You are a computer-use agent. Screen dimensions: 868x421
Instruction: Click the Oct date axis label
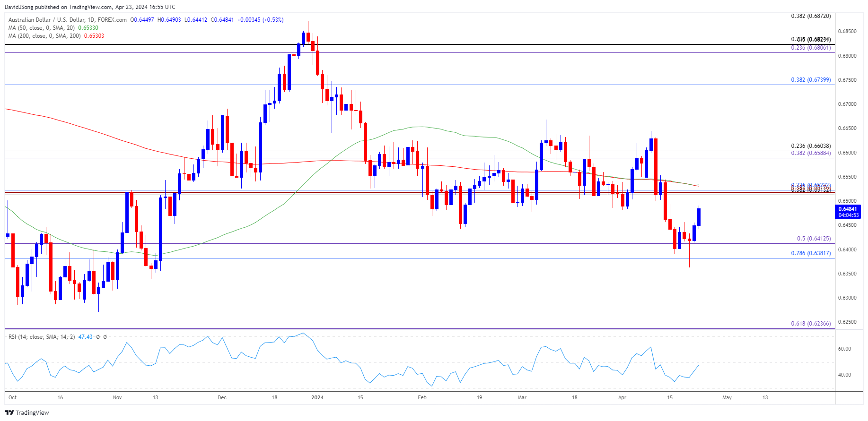[x=13, y=397]
